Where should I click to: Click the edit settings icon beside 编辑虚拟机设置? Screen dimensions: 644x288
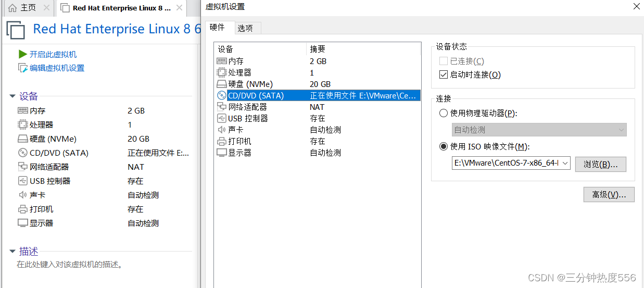pos(23,68)
